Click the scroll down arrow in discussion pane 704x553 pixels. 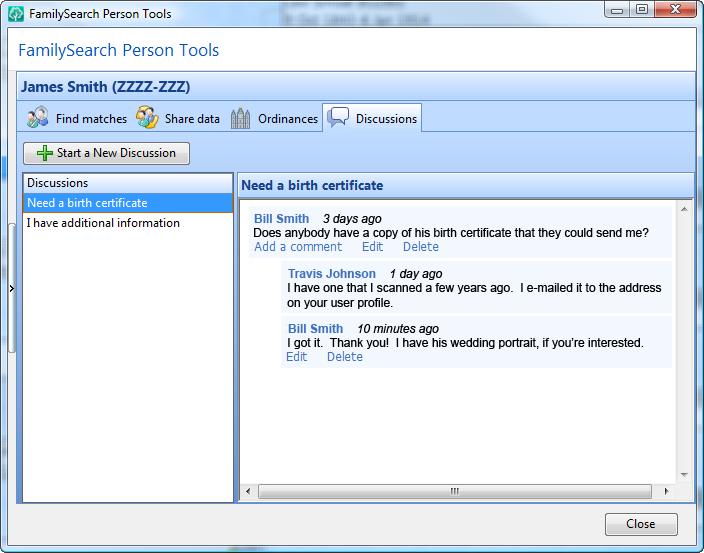click(x=684, y=475)
